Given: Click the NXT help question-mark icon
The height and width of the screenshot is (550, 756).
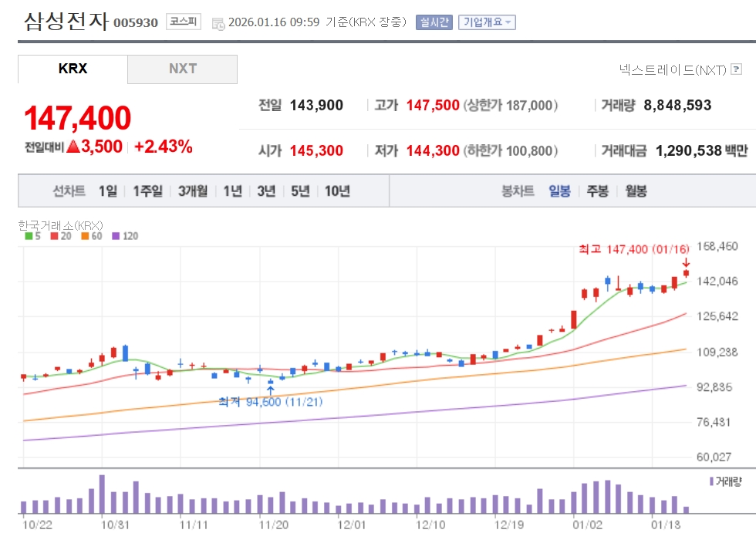Looking at the screenshot, I should click(x=737, y=70).
